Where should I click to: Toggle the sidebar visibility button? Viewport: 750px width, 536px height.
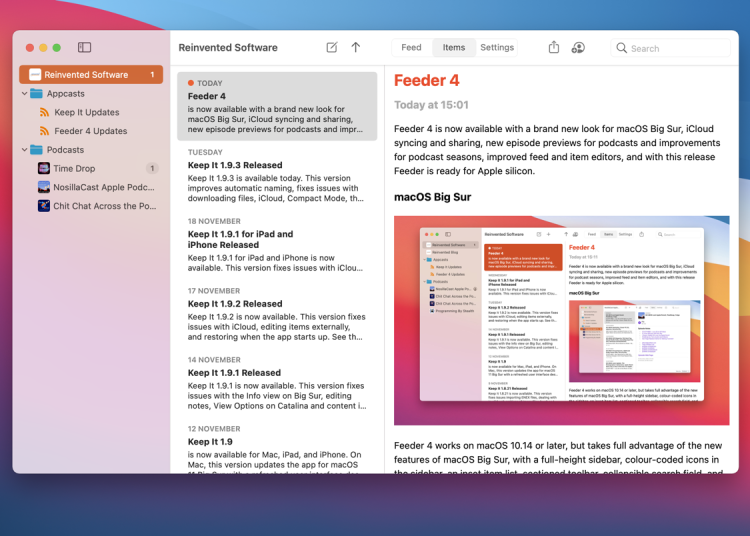[x=84, y=47]
